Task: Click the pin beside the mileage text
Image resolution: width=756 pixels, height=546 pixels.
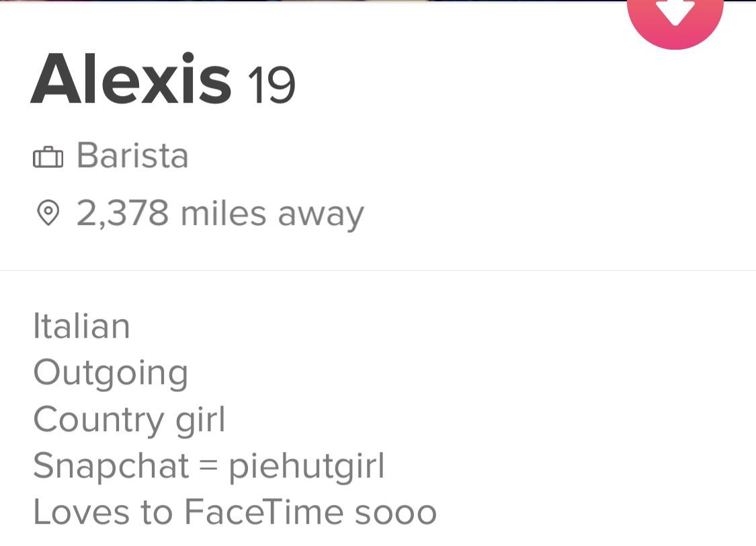Action: pos(48,213)
